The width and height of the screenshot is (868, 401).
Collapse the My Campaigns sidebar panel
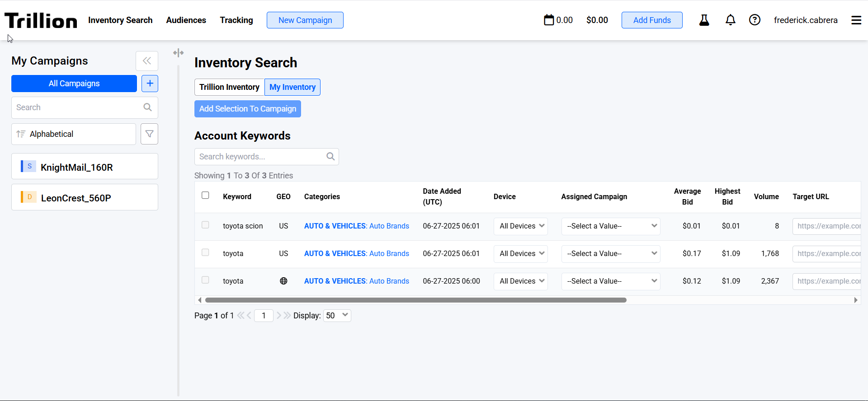click(x=147, y=61)
